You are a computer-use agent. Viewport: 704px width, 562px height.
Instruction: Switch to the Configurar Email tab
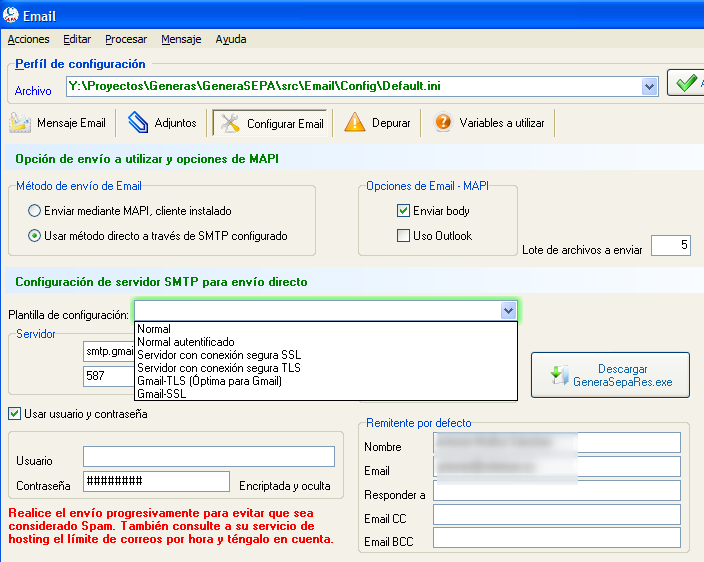[x=269, y=123]
